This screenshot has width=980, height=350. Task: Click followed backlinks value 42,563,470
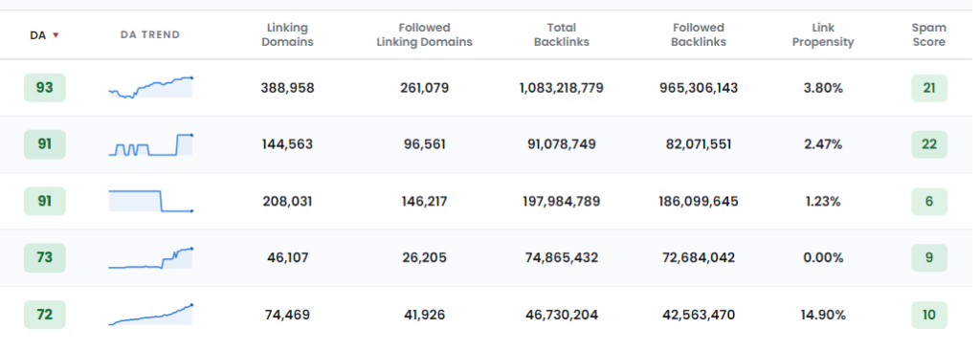point(698,315)
